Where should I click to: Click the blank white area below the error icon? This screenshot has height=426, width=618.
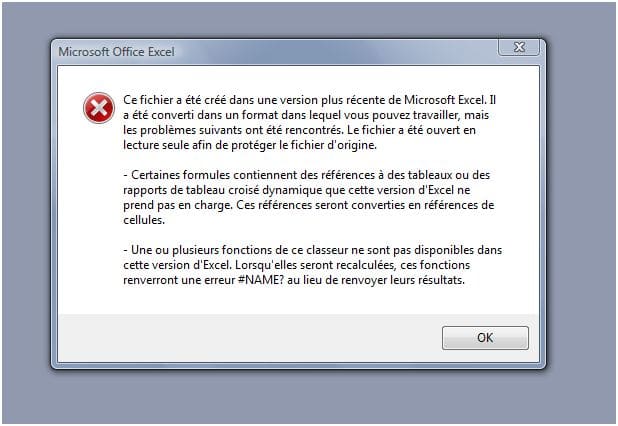point(98,220)
